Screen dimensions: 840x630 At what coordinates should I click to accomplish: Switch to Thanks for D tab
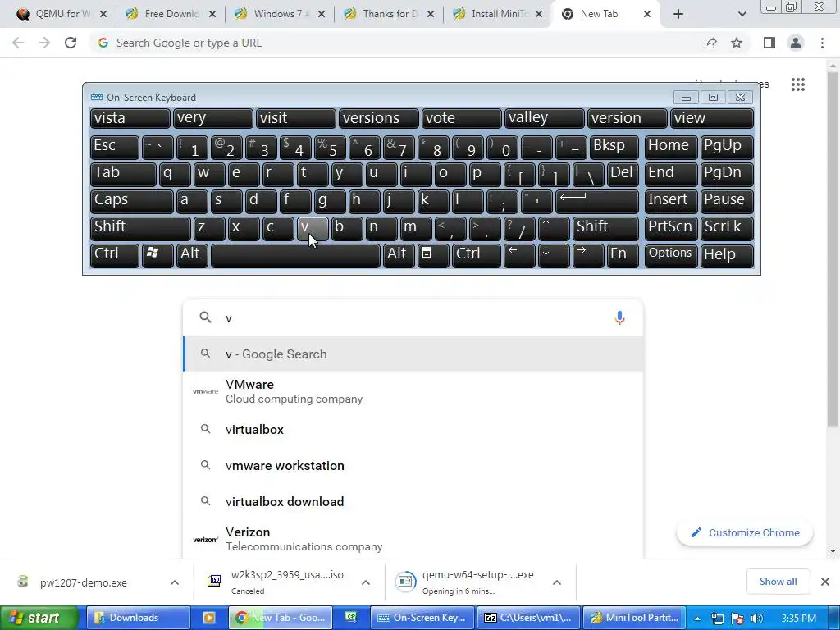[x=390, y=14]
